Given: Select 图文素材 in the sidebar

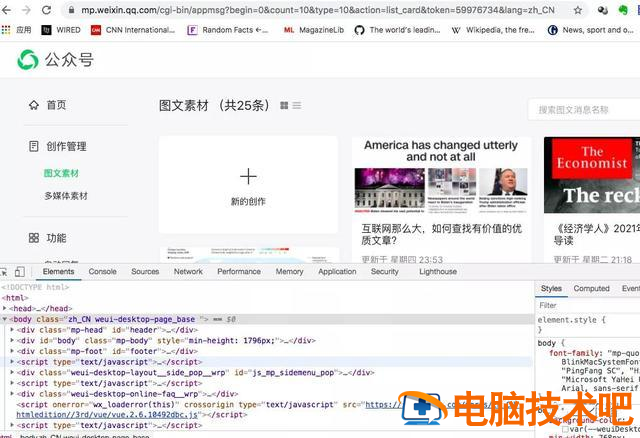Looking at the screenshot, I should click(61, 173).
